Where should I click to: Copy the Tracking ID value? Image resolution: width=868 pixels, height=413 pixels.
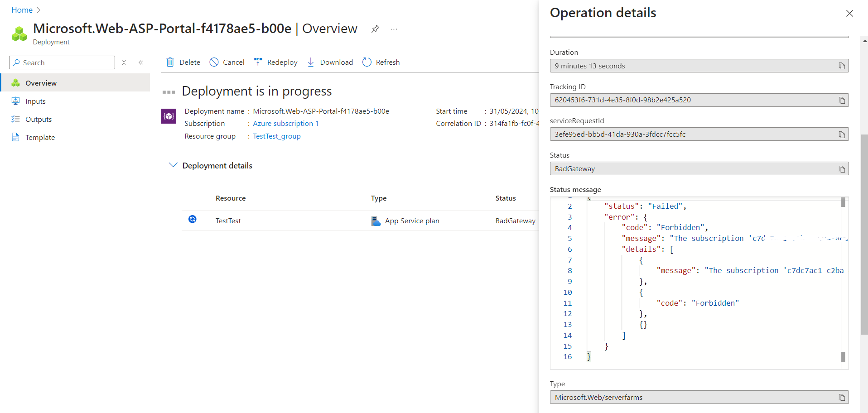[x=842, y=100]
